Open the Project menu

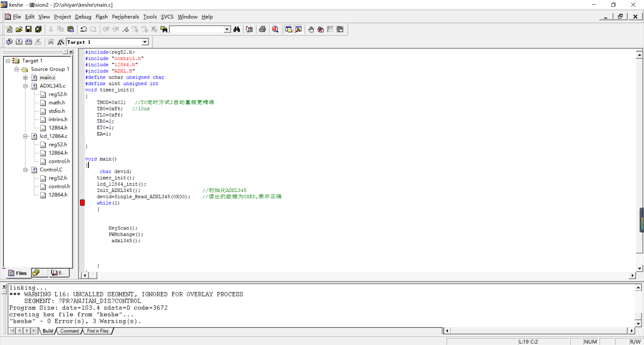point(62,17)
